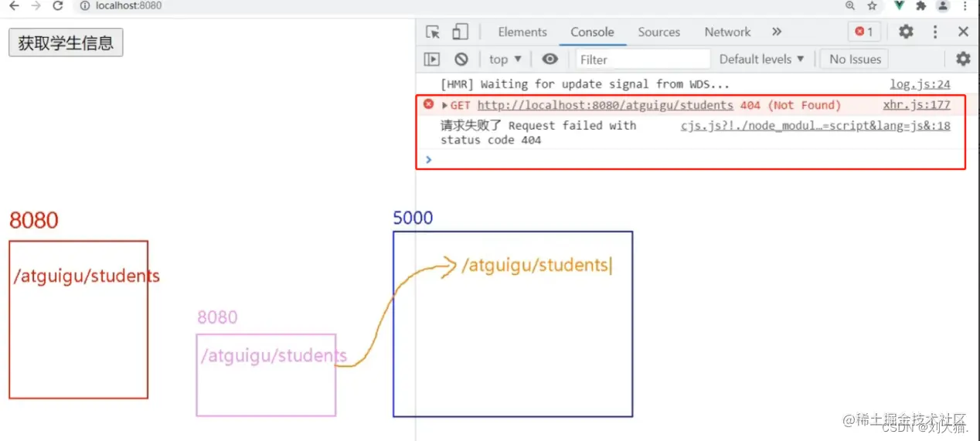Screen dimensions: 980x441
Task: Switch to the Elements tab
Action: [522, 32]
